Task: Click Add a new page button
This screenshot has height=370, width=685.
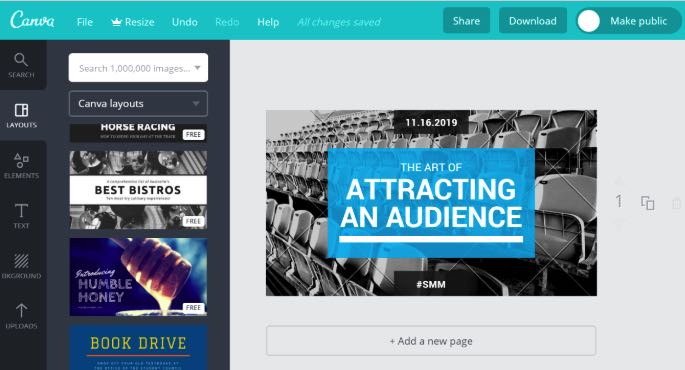Action: pyautogui.click(x=431, y=341)
